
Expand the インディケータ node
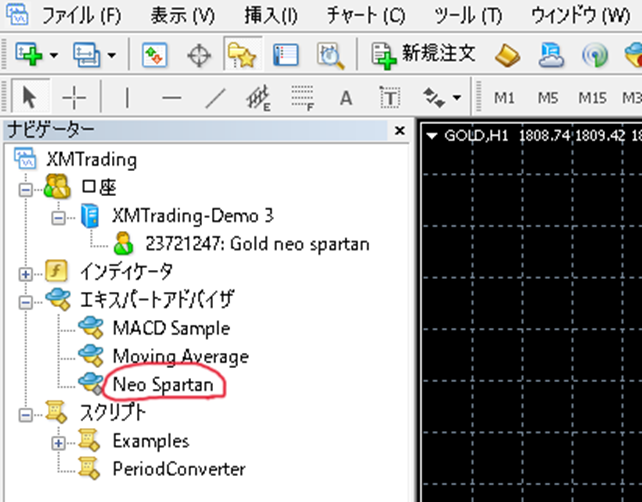click(x=25, y=274)
